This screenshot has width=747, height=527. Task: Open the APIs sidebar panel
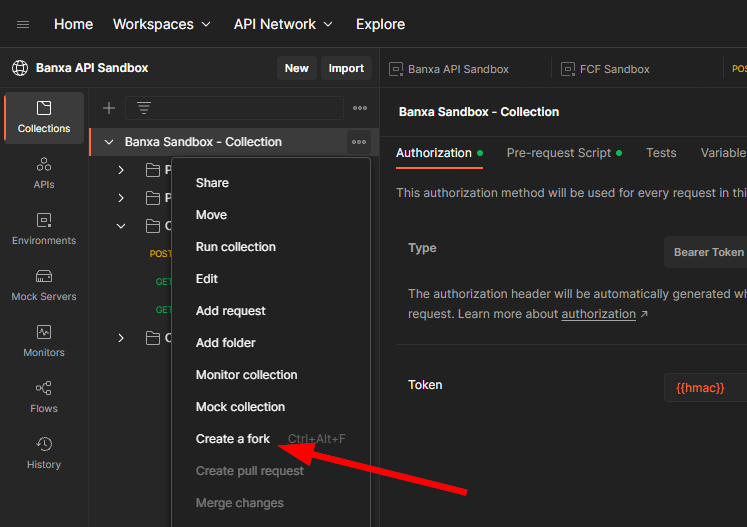(44, 172)
